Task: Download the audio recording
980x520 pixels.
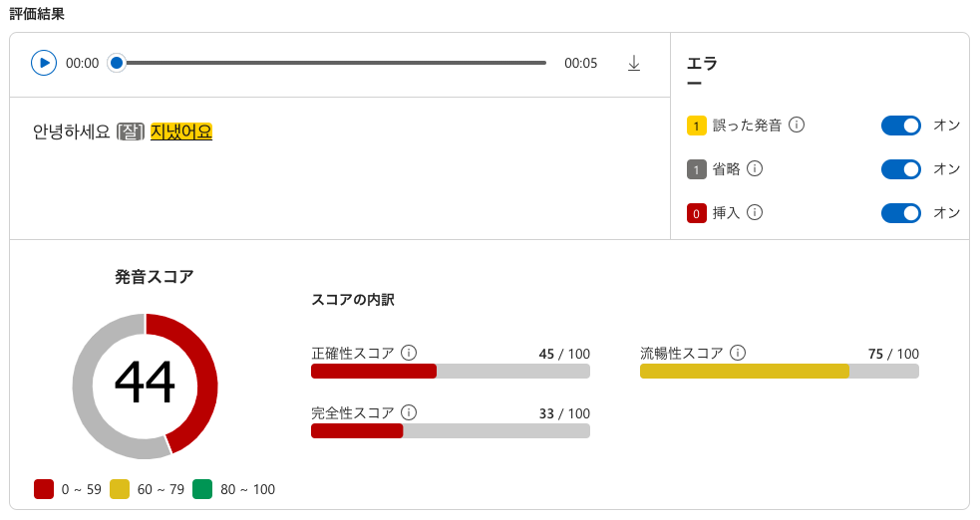Action: pyautogui.click(x=634, y=63)
